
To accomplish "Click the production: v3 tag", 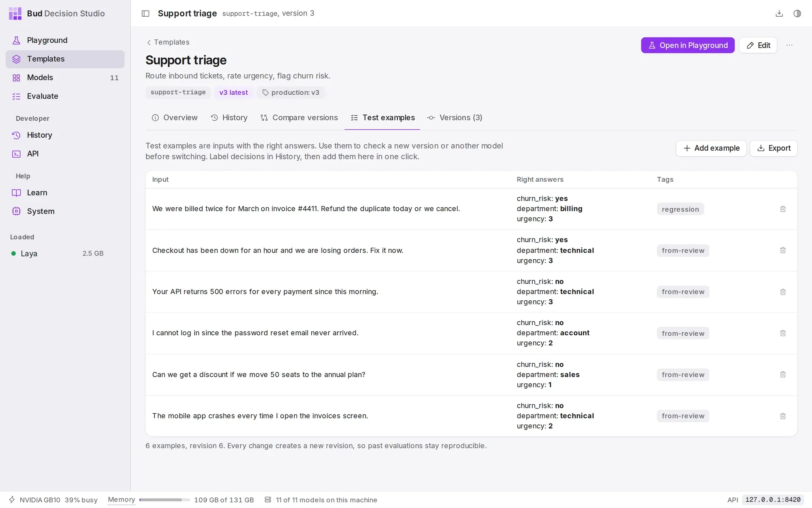I will click(291, 92).
